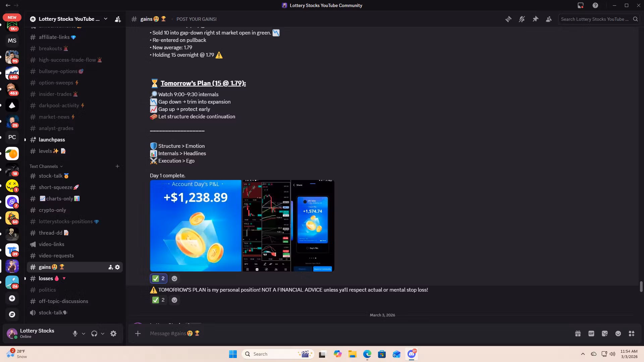Open the Inbox icon in title bar
The width and height of the screenshot is (644, 362).
[x=581, y=5]
